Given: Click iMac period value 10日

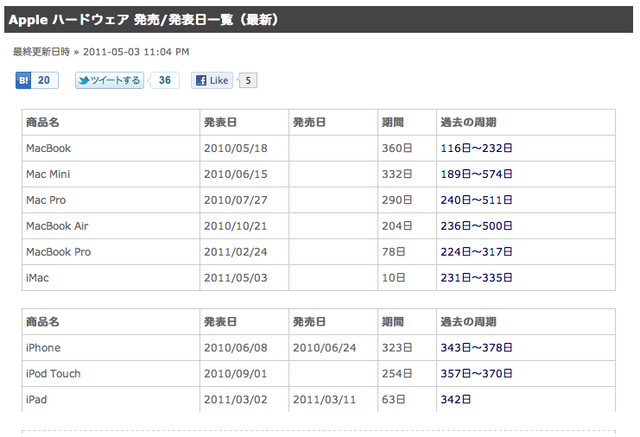Looking at the screenshot, I should (x=393, y=278).
